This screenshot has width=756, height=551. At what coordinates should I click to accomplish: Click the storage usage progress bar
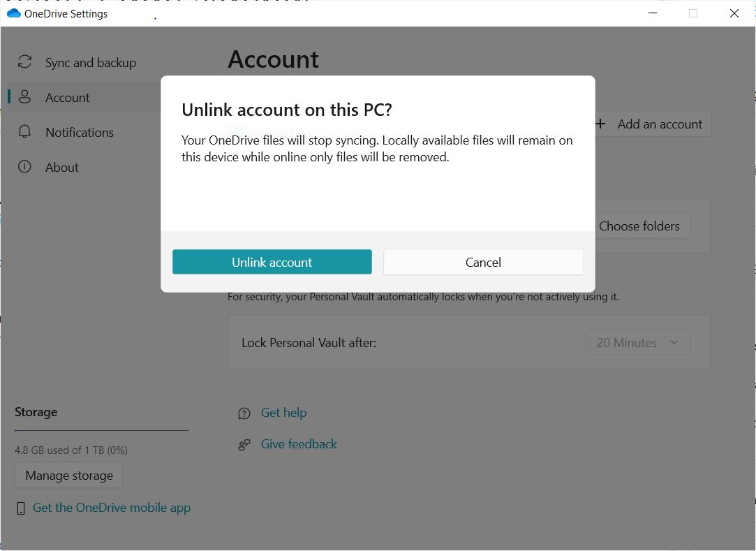tap(101, 431)
